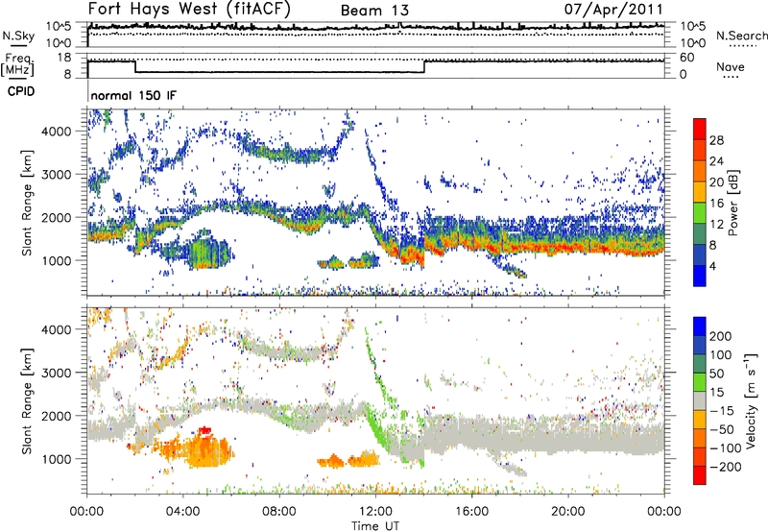Click the 'Velocity [m s-1]' colorbar title
Screen dimensions: 768x532
(x=750, y=400)
